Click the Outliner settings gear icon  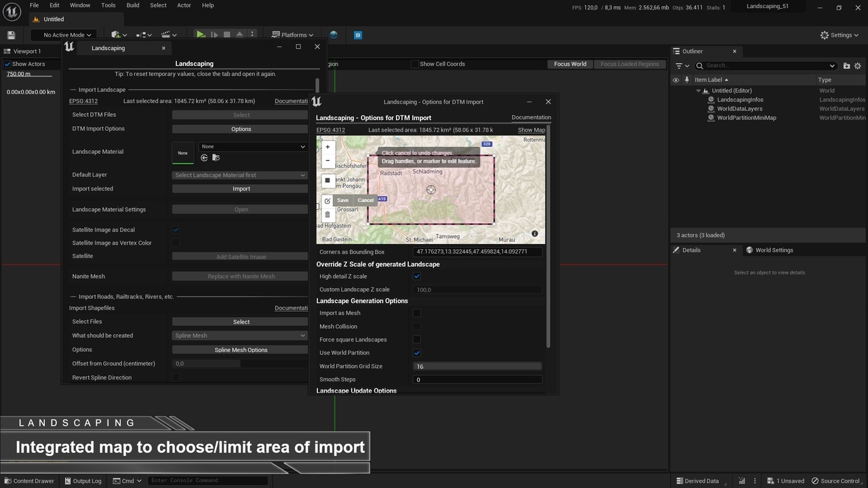tap(858, 66)
